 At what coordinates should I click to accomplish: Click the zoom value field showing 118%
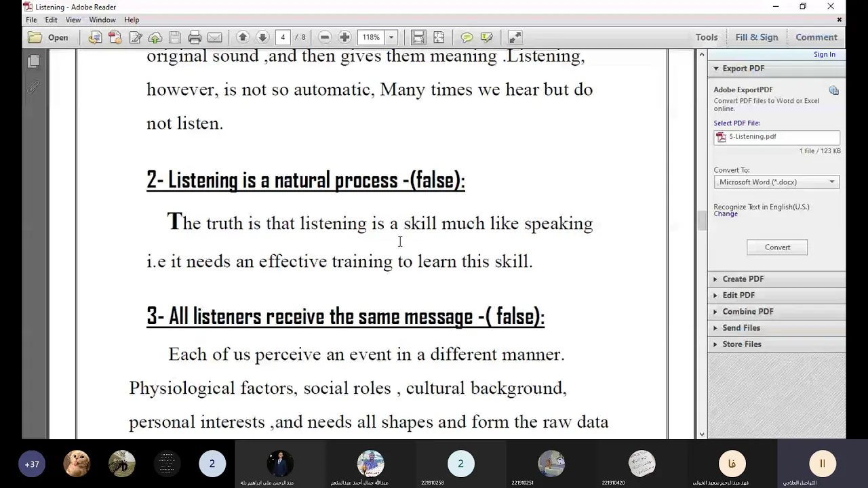pyautogui.click(x=371, y=37)
